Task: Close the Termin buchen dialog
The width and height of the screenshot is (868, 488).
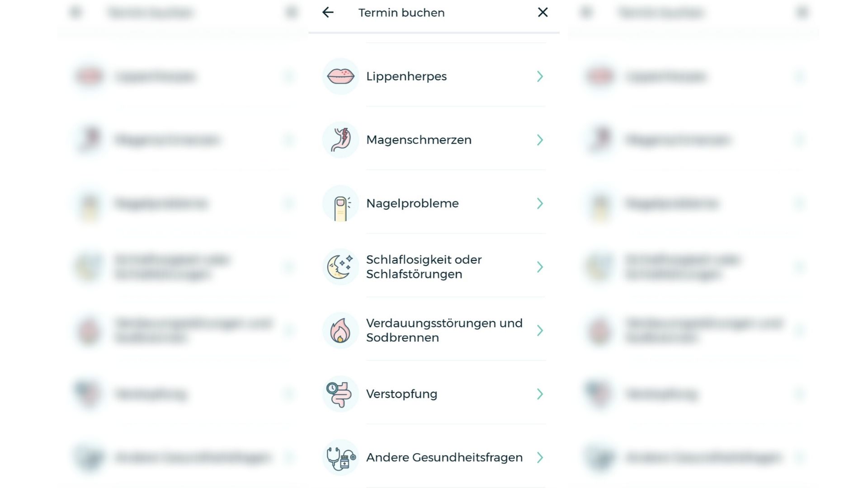Action: [542, 13]
